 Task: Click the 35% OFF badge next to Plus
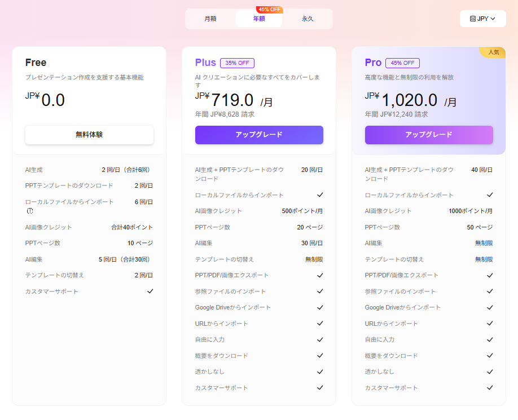[x=237, y=63]
